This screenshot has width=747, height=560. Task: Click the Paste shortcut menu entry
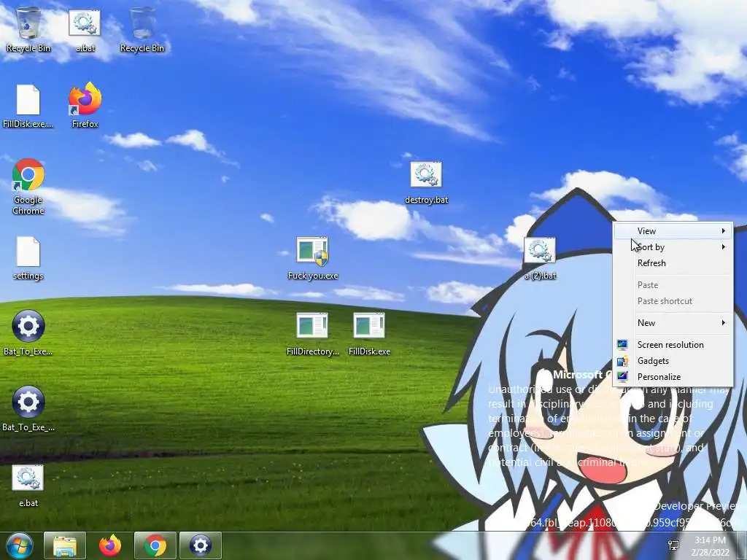click(673, 301)
